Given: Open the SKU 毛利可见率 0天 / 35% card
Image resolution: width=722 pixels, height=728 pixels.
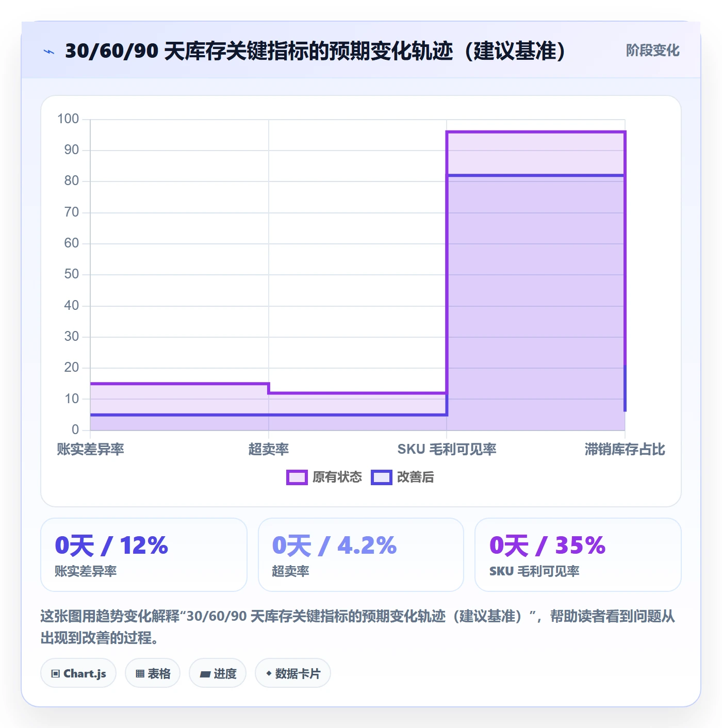Looking at the screenshot, I should 578,555.
